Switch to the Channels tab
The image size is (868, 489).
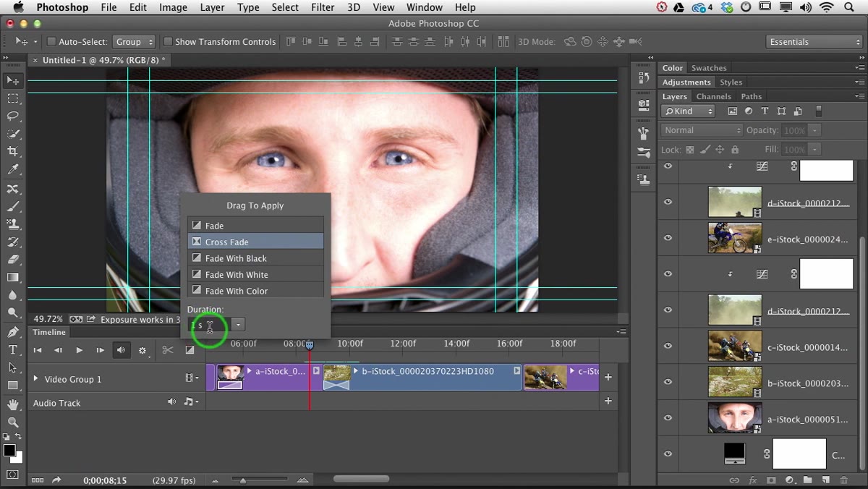click(713, 96)
